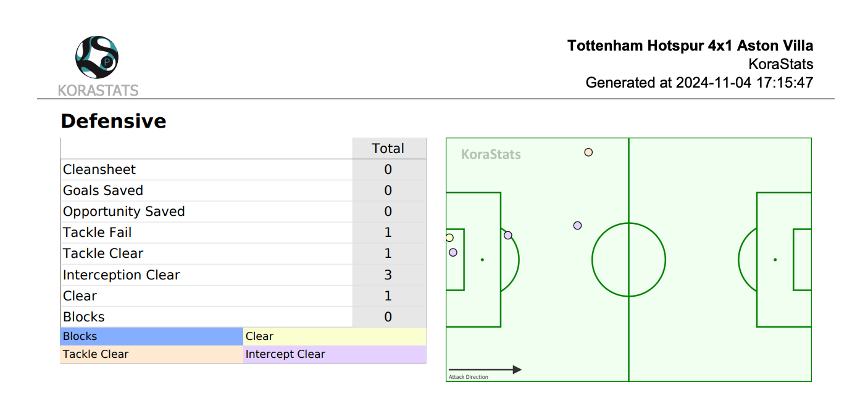This screenshot has height=401, width=868.
Task: Click the Defensive section heading
Action: click(114, 121)
